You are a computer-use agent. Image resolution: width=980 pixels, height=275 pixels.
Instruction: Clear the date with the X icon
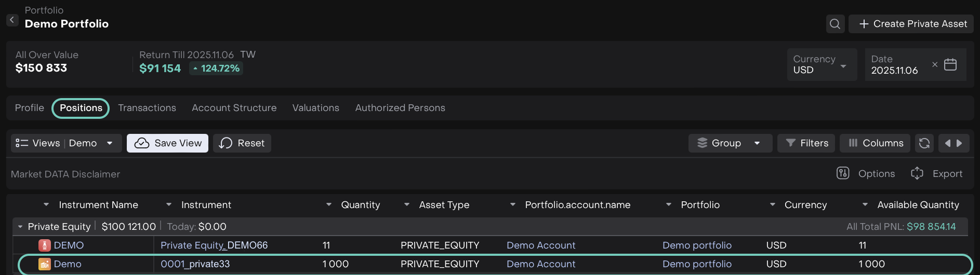[935, 64]
